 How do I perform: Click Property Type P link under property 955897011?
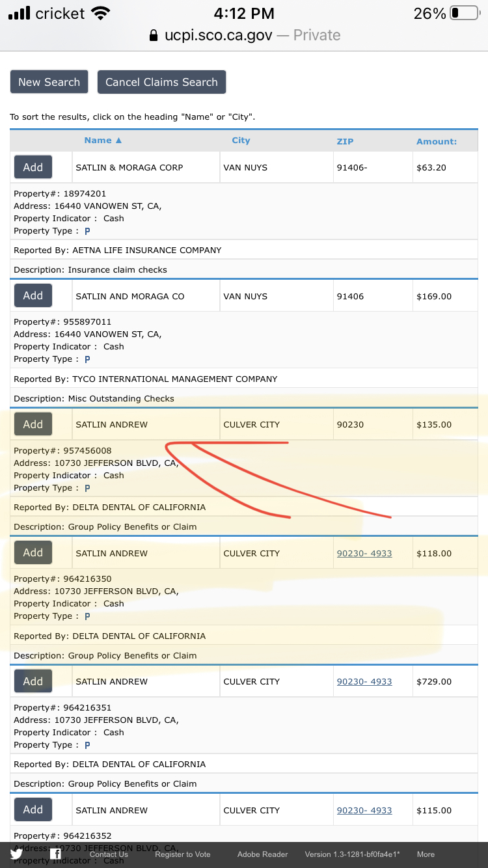click(87, 359)
